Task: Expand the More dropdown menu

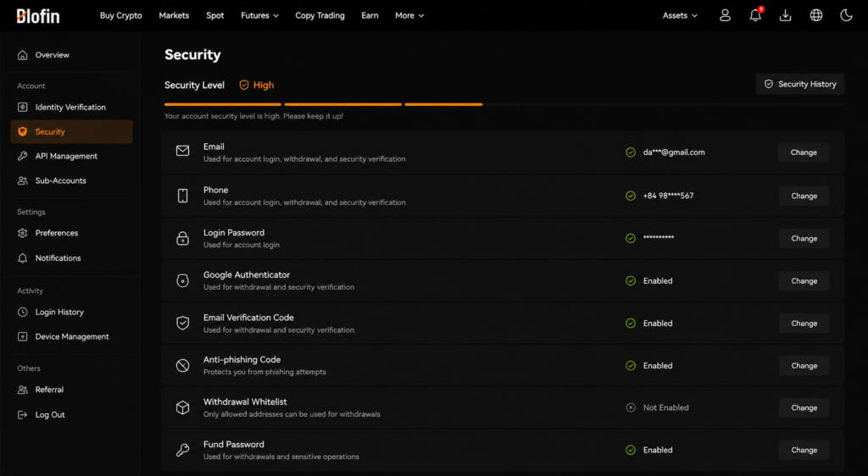Action: point(409,15)
